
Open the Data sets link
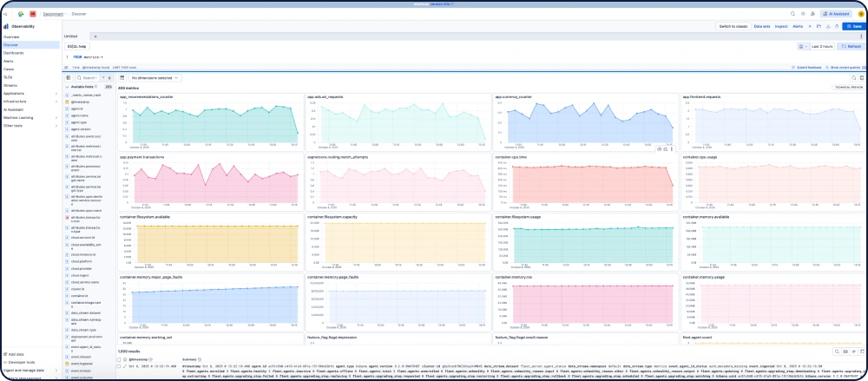coord(762,27)
